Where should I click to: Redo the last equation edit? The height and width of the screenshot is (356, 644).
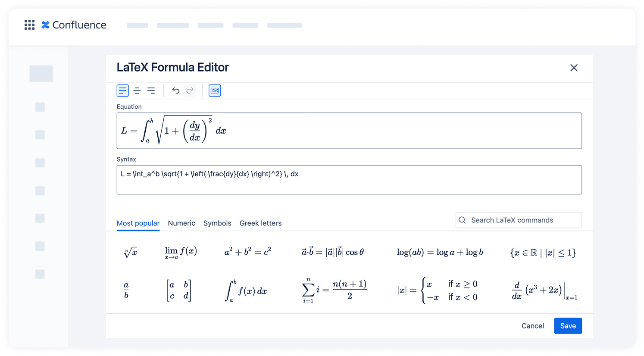[190, 90]
